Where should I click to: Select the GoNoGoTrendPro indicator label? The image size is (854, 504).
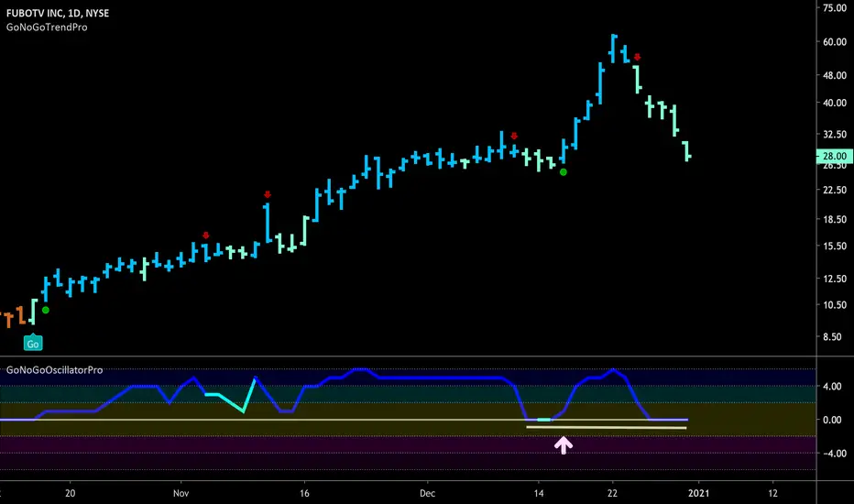click(x=47, y=27)
